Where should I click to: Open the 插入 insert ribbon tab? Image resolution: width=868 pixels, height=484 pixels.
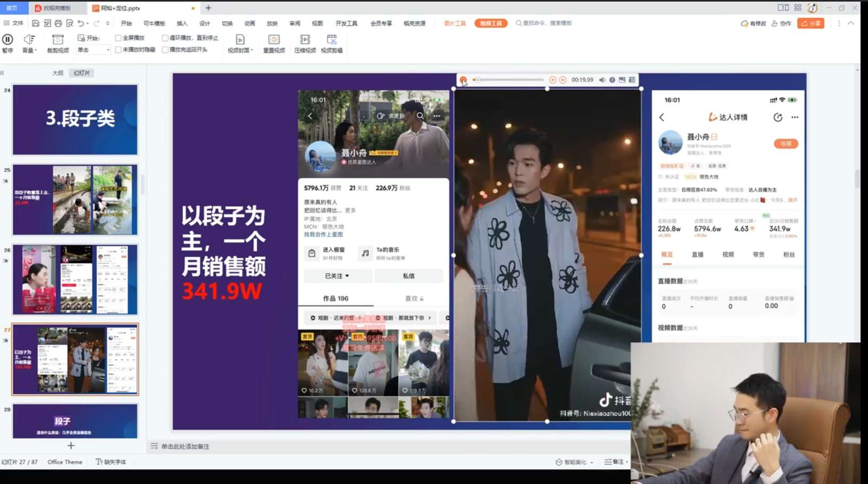(x=182, y=23)
